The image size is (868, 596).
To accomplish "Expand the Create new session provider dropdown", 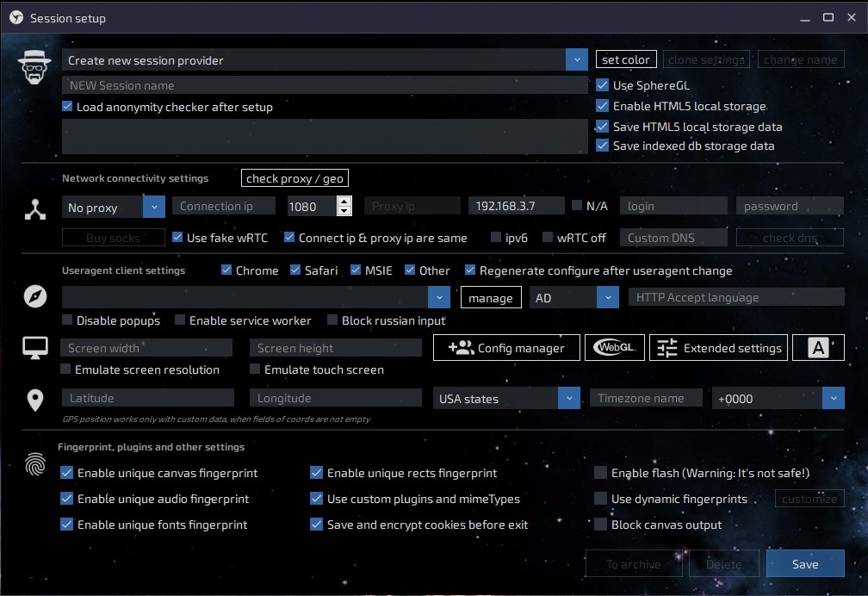I will coord(576,60).
